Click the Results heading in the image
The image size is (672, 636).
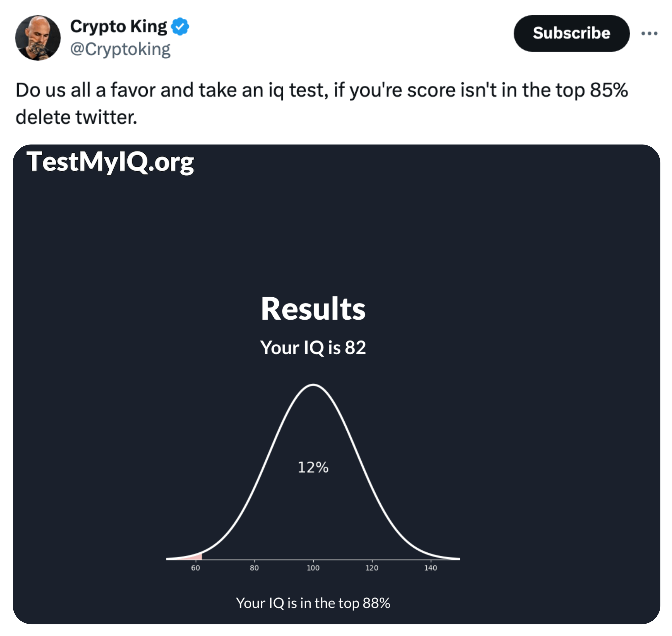[x=313, y=309]
